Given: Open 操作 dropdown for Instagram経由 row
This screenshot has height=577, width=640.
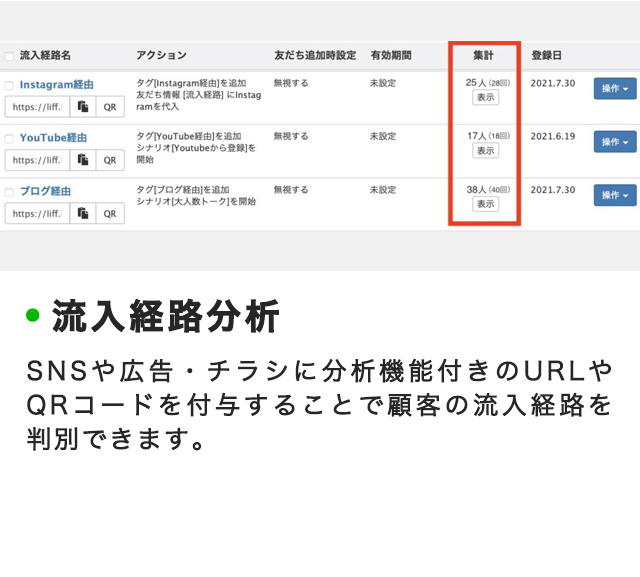Looking at the screenshot, I should coord(615,89).
